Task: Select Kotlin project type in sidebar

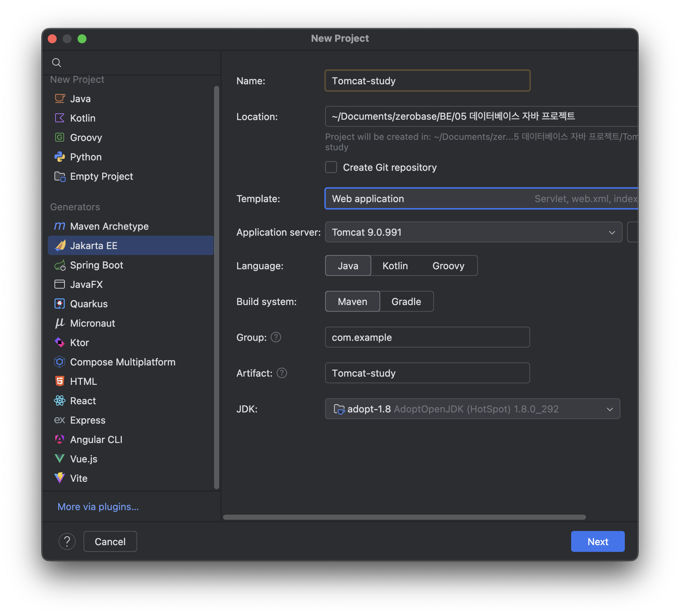Action: [x=131, y=118]
